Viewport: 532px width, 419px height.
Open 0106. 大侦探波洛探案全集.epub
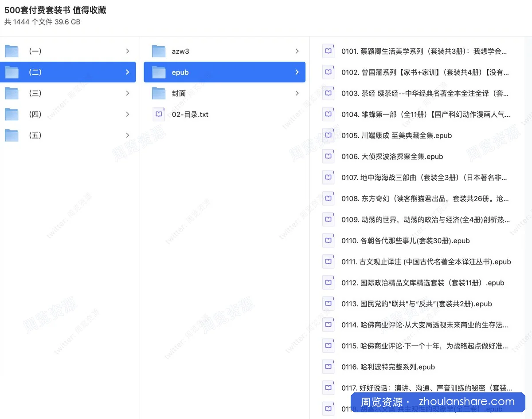click(392, 156)
